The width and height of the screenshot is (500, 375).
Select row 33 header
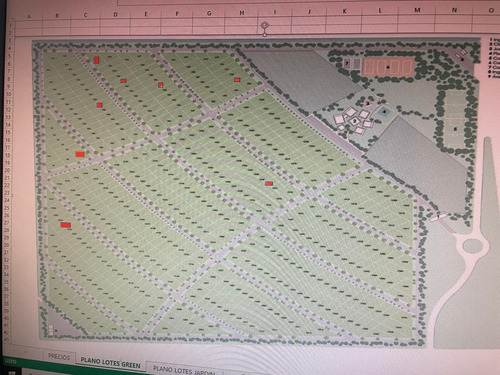(x=7, y=267)
